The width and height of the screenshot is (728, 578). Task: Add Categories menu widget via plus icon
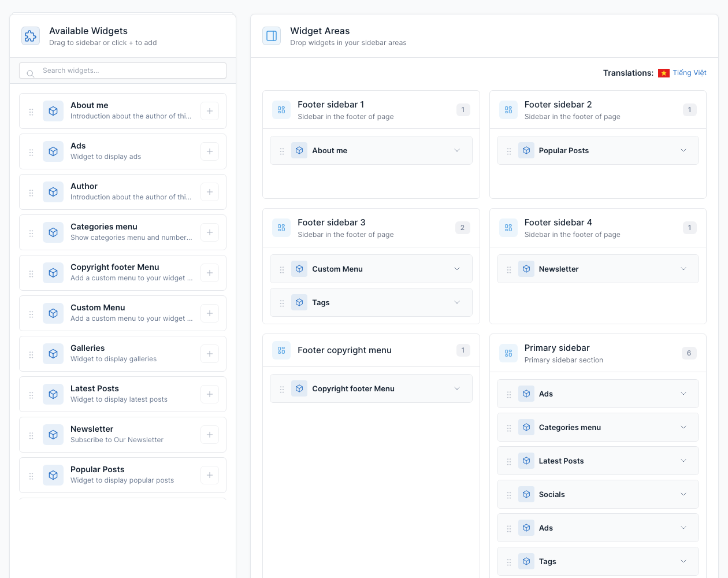(x=210, y=232)
